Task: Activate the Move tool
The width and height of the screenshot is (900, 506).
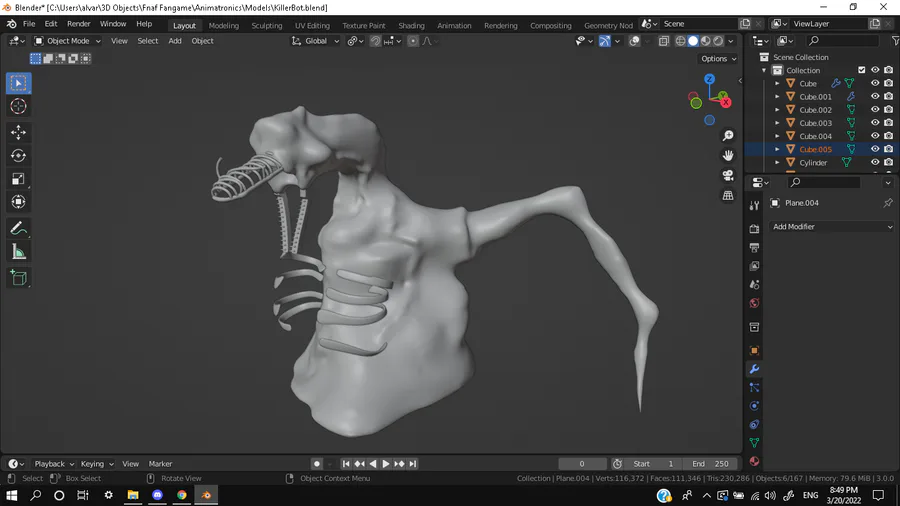Action: (18, 132)
